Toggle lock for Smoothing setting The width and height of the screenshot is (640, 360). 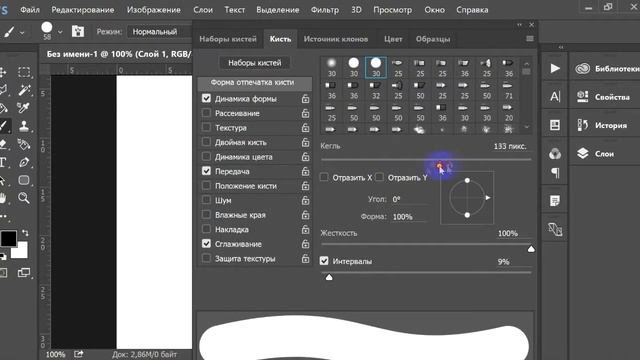pos(305,244)
